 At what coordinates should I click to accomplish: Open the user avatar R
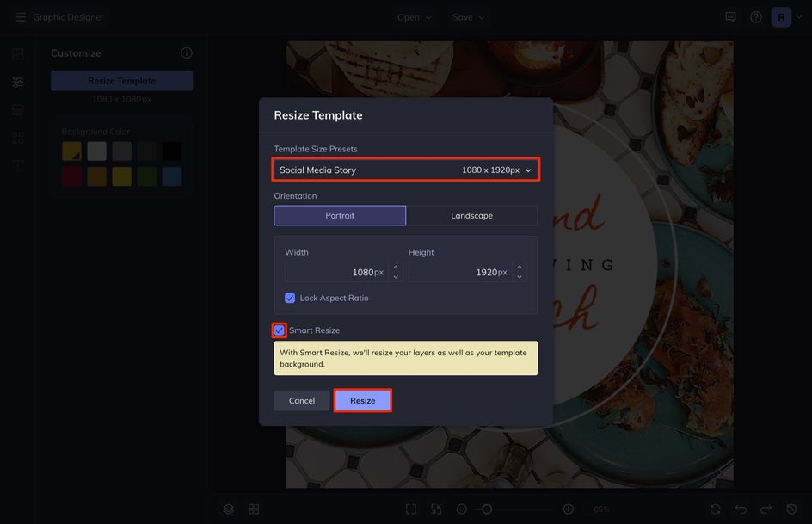781,17
